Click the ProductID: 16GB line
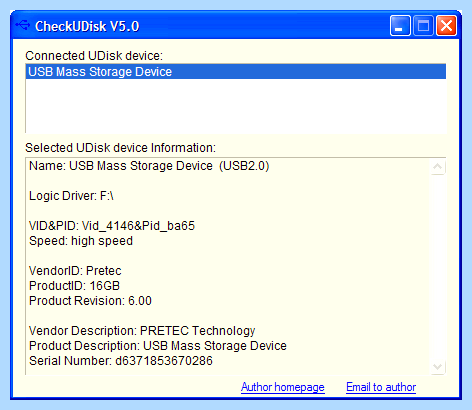 click(74, 286)
